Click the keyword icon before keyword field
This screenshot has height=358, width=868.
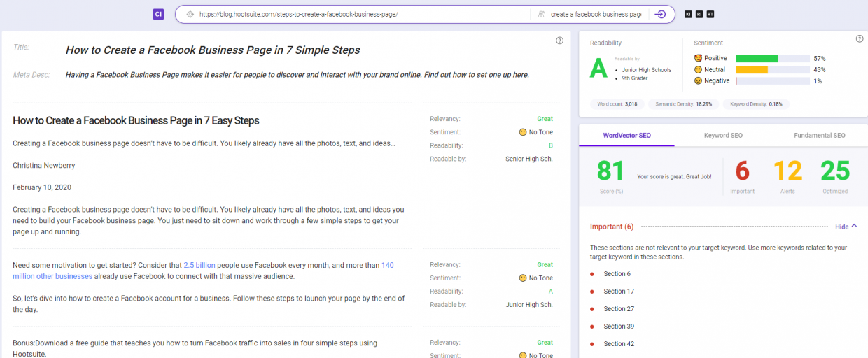coord(541,14)
